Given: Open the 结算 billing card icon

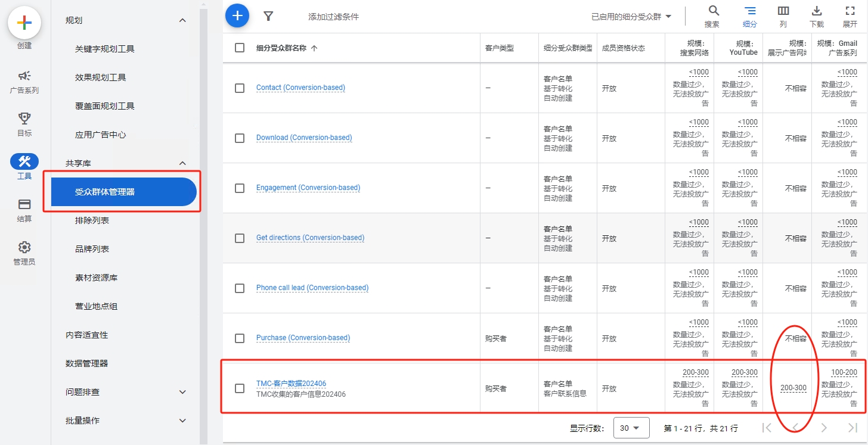Looking at the screenshot, I should 24,204.
